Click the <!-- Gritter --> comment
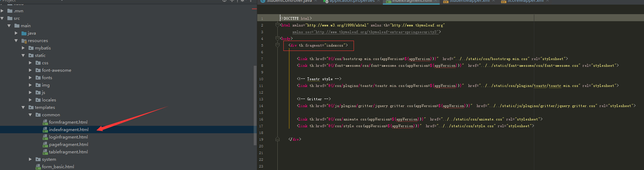The image size is (644, 170). (314, 99)
